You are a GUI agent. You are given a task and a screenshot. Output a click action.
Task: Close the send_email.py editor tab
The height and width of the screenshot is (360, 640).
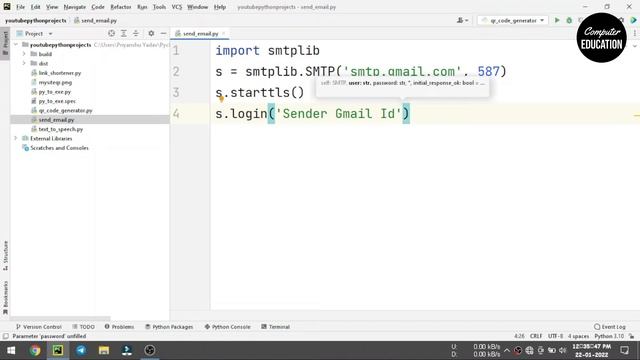pyautogui.click(x=224, y=33)
